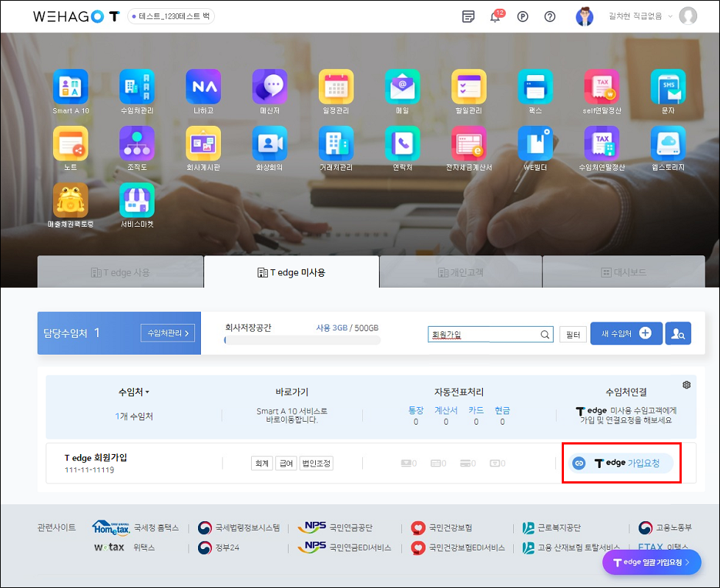720x588 pixels.
Task: Launch the 메신저 messenger icon
Action: click(269, 87)
